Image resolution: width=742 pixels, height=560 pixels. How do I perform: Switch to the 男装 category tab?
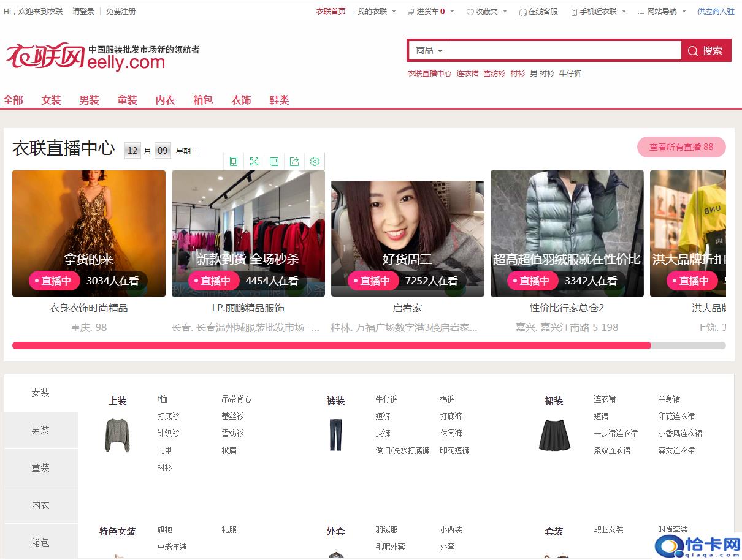tap(89, 99)
